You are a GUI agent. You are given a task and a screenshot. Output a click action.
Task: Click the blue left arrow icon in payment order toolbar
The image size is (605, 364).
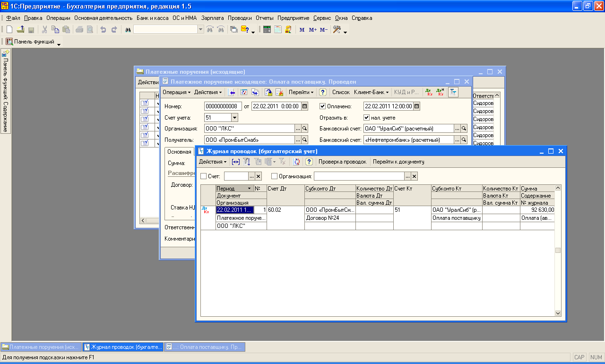(x=232, y=92)
